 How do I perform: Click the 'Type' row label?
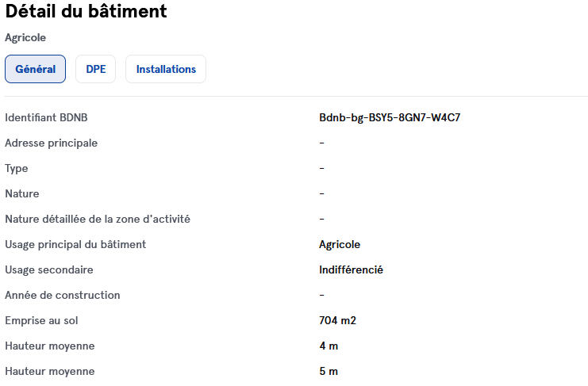[17, 169]
